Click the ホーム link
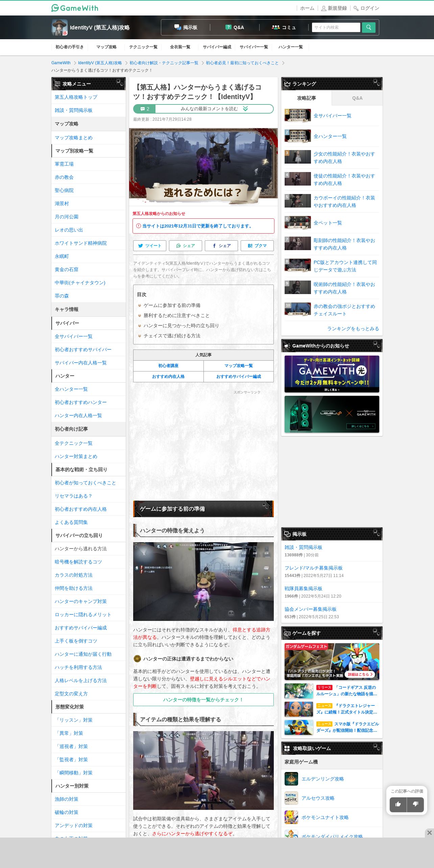 click(307, 8)
